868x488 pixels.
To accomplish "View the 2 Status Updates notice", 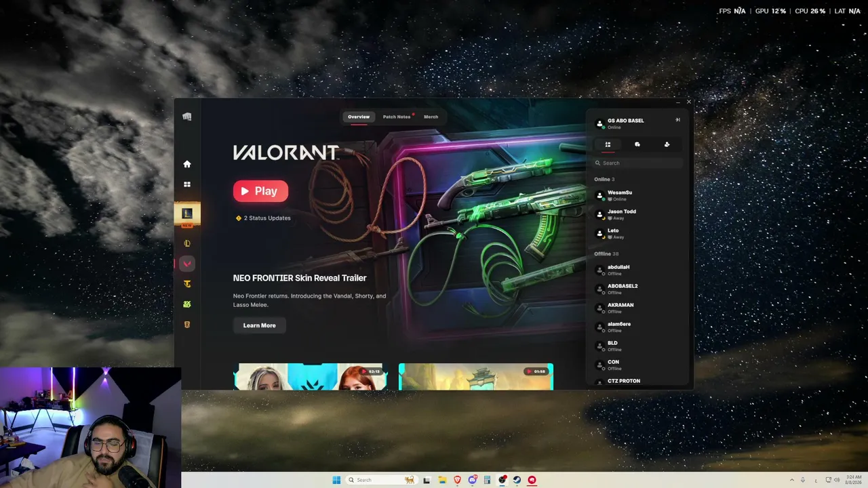I will (263, 218).
